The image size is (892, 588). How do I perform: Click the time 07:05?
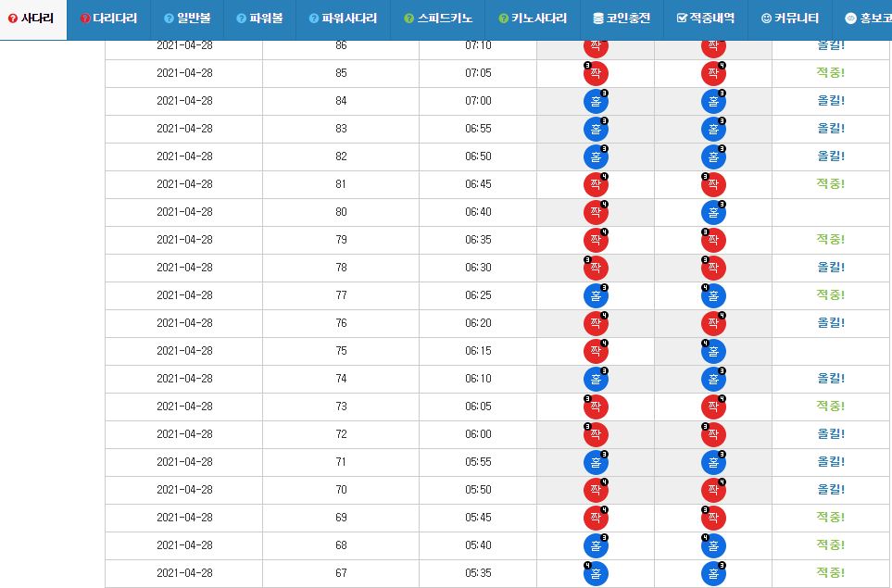tap(478, 73)
